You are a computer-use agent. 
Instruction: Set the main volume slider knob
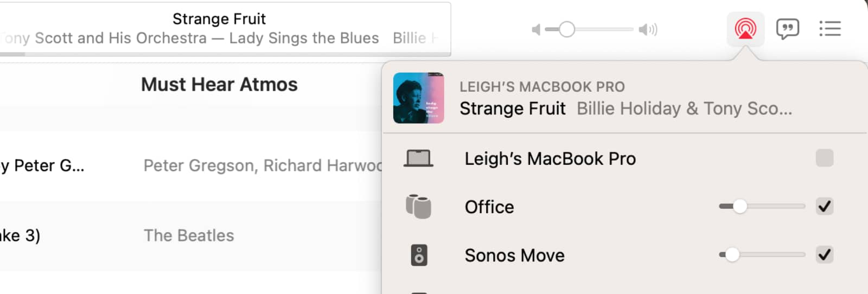click(567, 29)
